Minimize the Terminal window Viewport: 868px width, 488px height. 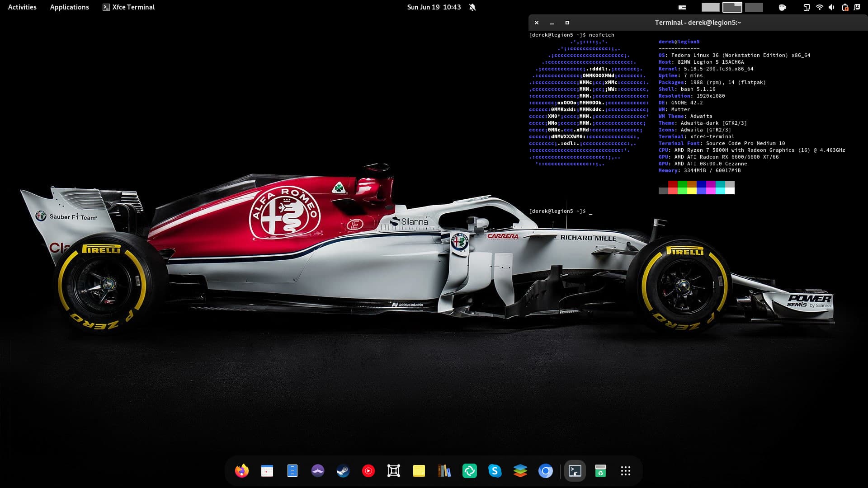[552, 23]
